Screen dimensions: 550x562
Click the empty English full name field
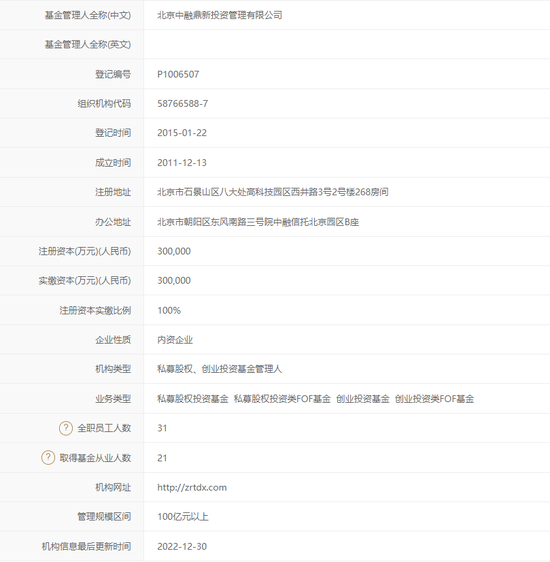point(346,44)
